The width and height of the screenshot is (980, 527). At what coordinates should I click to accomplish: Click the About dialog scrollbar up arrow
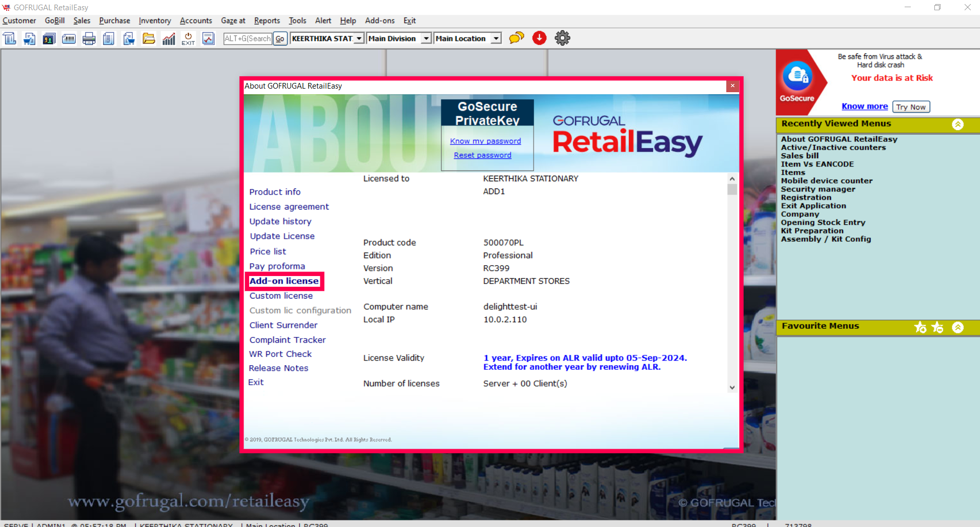click(732, 179)
